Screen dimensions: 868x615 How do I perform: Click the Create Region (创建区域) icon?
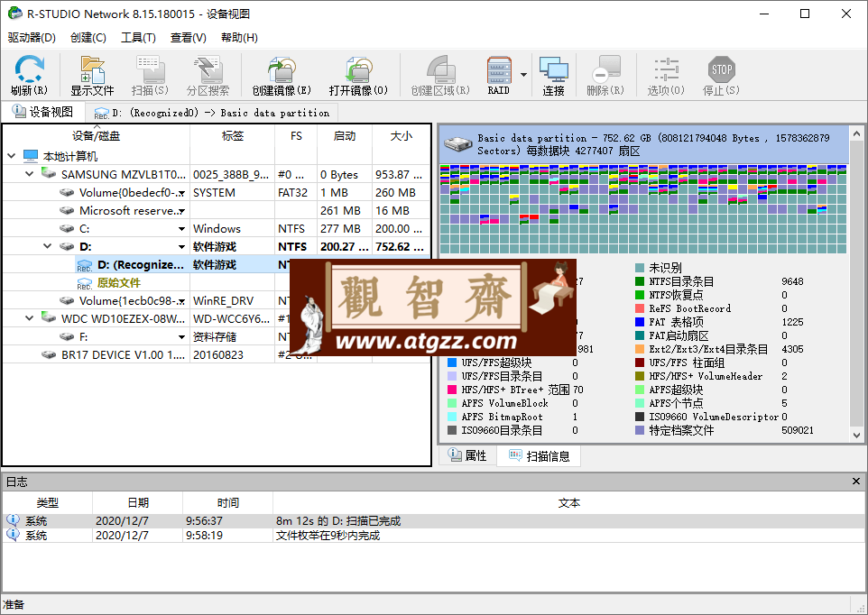point(440,75)
